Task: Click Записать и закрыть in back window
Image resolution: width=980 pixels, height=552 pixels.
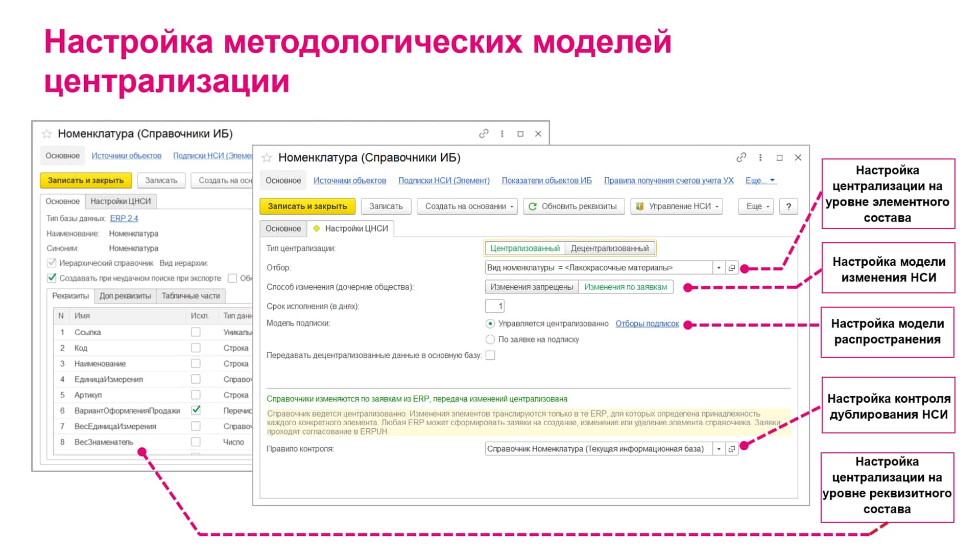Action: pos(86,180)
